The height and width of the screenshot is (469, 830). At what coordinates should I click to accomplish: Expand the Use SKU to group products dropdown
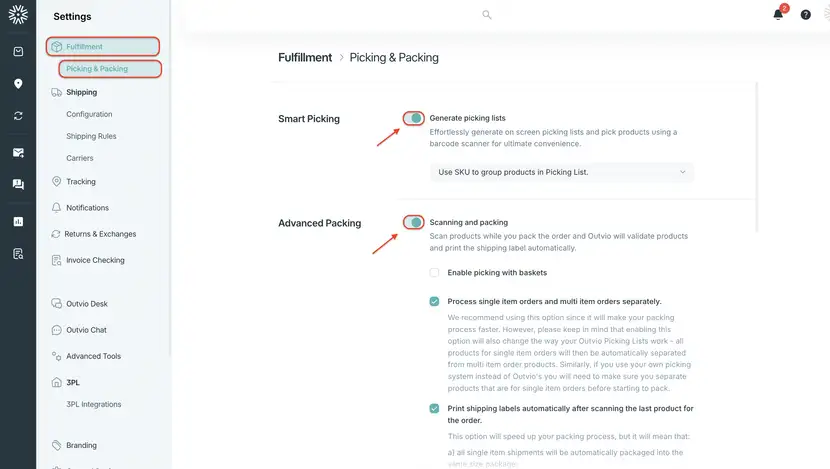point(562,172)
